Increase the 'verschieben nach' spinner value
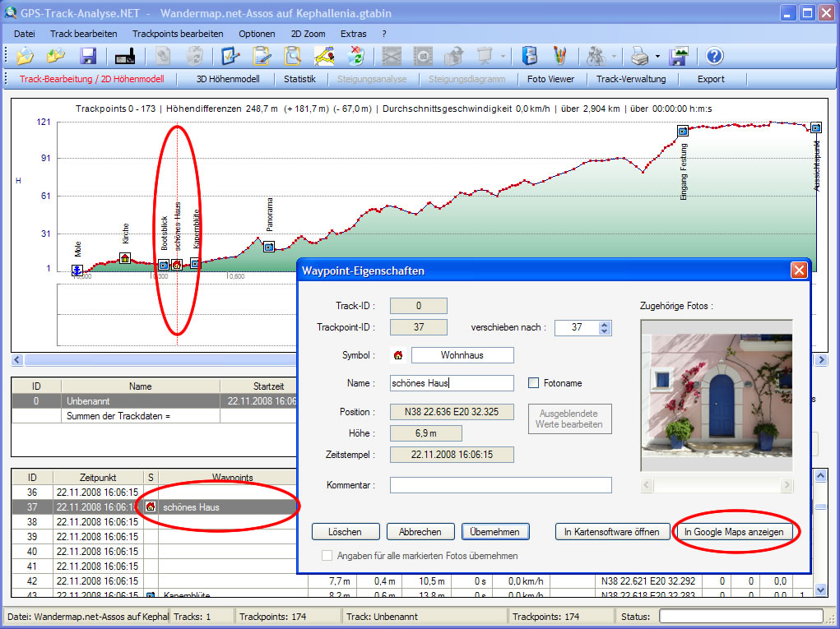840x629 pixels. click(x=606, y=324)
